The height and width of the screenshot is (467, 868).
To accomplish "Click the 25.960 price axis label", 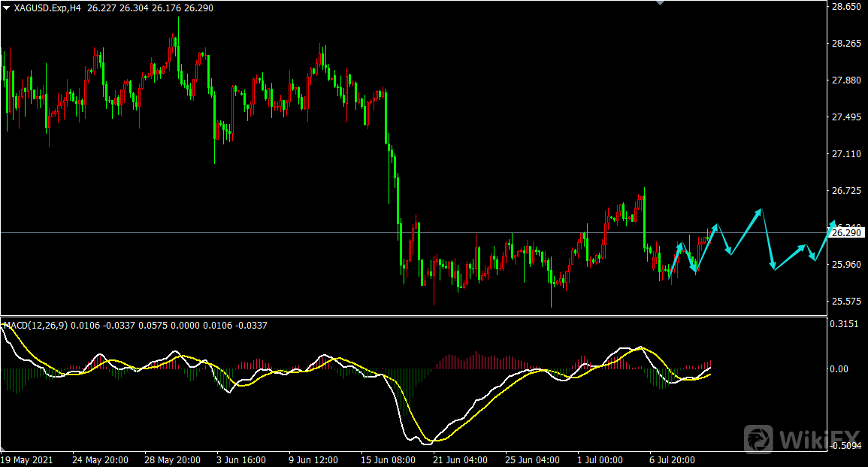I will click(x=846, y=265).
